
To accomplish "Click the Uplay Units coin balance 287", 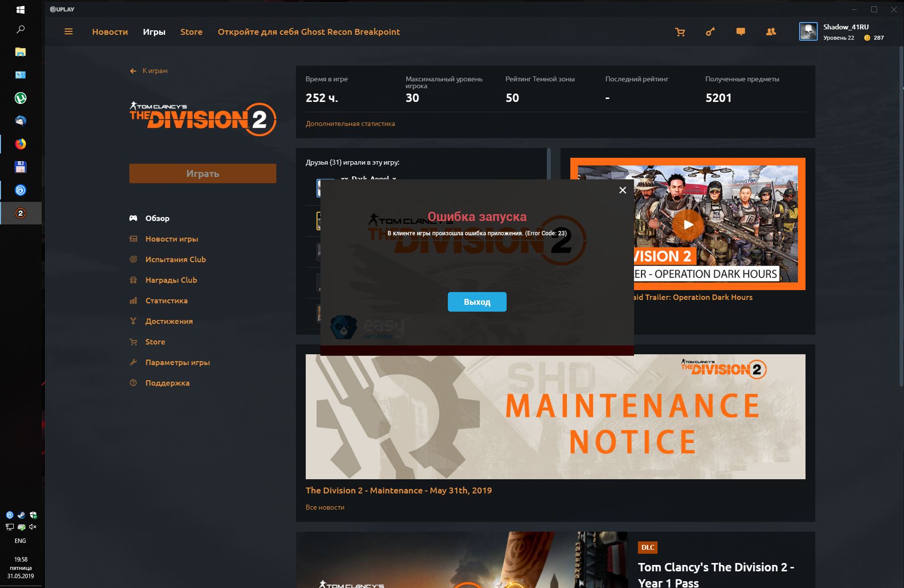I will [x=874, y=38].
